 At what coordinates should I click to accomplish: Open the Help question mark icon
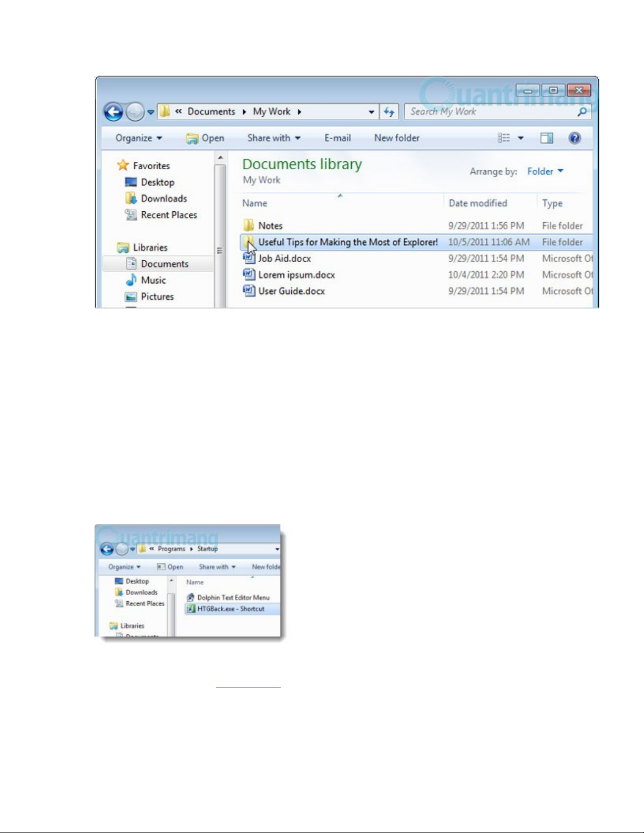575,138
